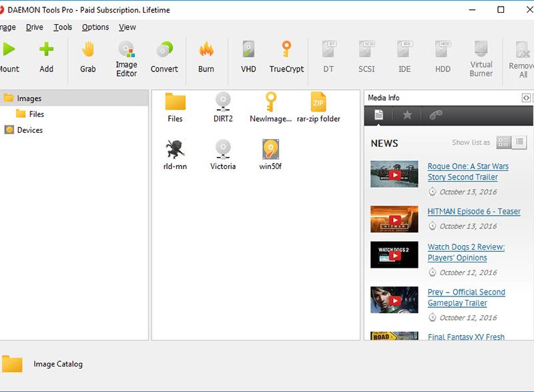Select the DIRT2 disc image
The image size is (534, 392).
click(x=223, y=108)
